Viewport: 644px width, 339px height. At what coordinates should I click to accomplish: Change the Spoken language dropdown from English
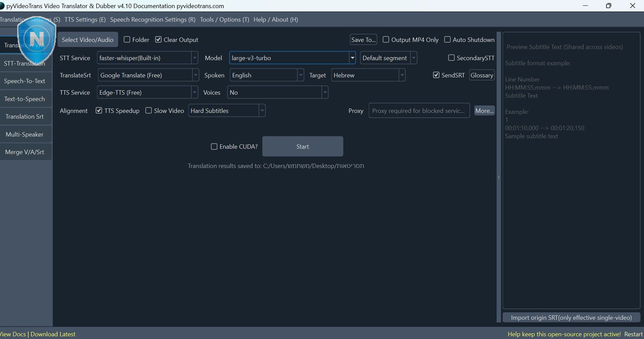pyautogui.click(x=267, y=75)
